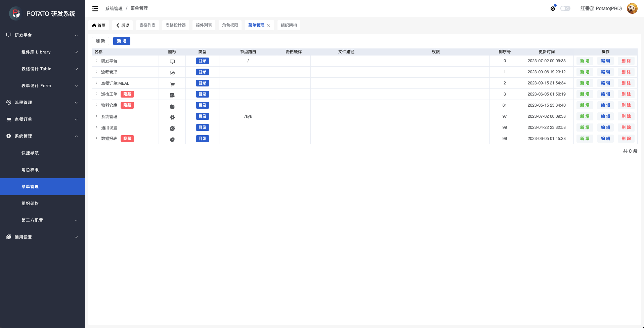The width and height of the screenshot is (644, 328).
Task: Click 编辑 in 流程管理 row
Action: [606, 72]
